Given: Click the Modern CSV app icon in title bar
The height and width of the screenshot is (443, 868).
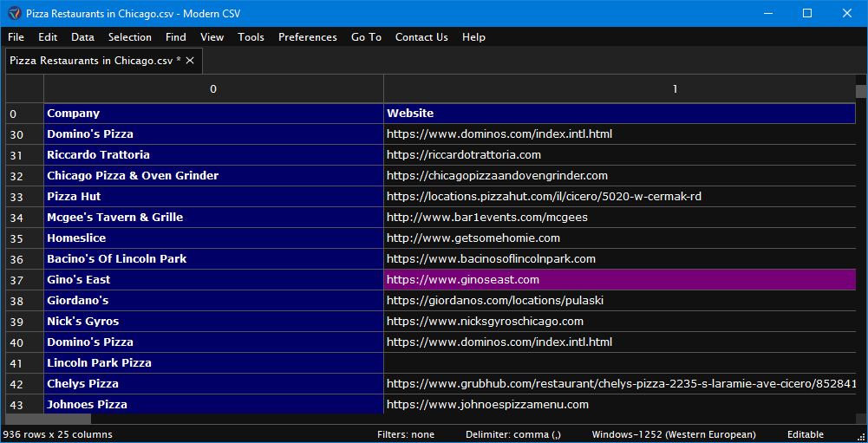Looking at the screenshot, I should coord(15,13).
